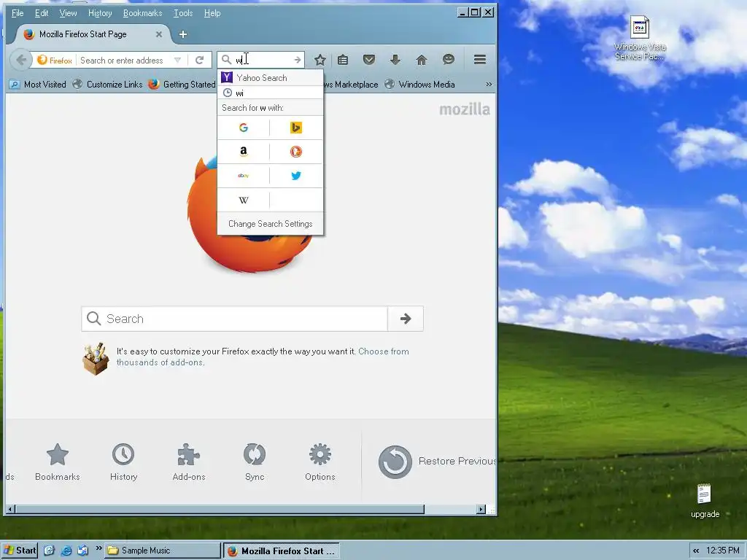Show bookmarks list icon in toolbar
This screenshot has height=560, width=747.
point(343,60)
